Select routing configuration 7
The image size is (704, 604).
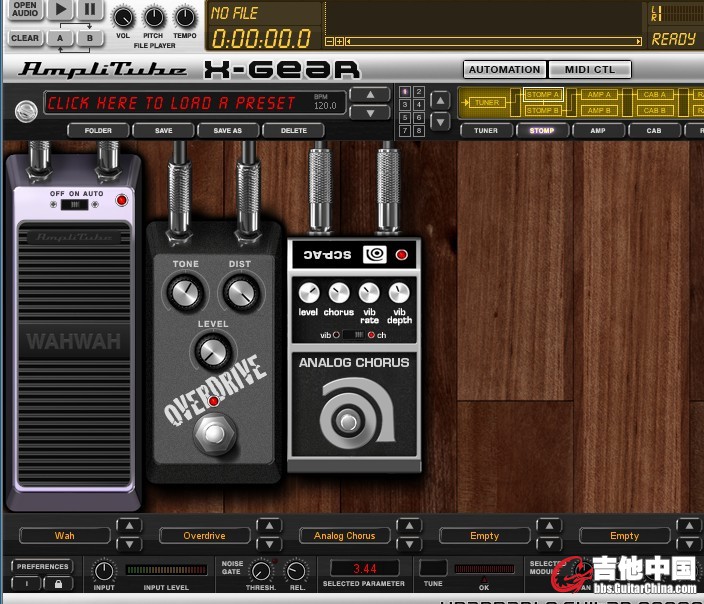(x=405, y=131)
